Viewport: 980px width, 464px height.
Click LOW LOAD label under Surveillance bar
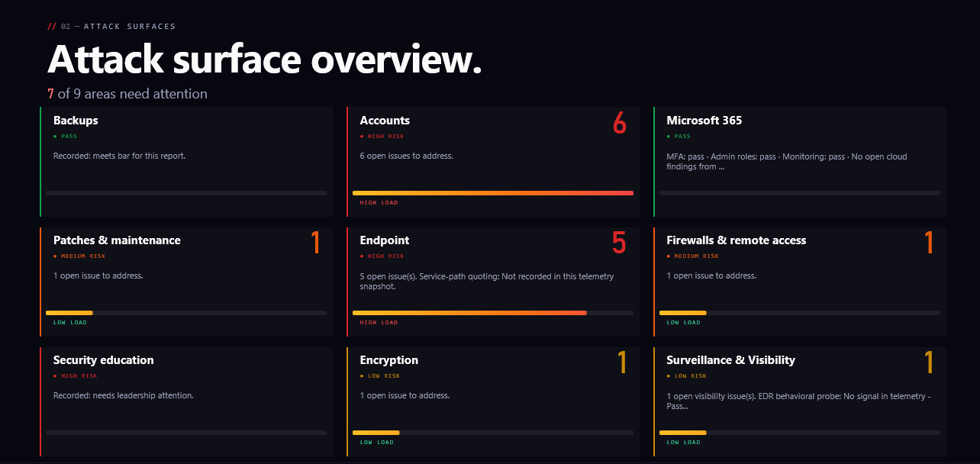(x=683, y=443)
